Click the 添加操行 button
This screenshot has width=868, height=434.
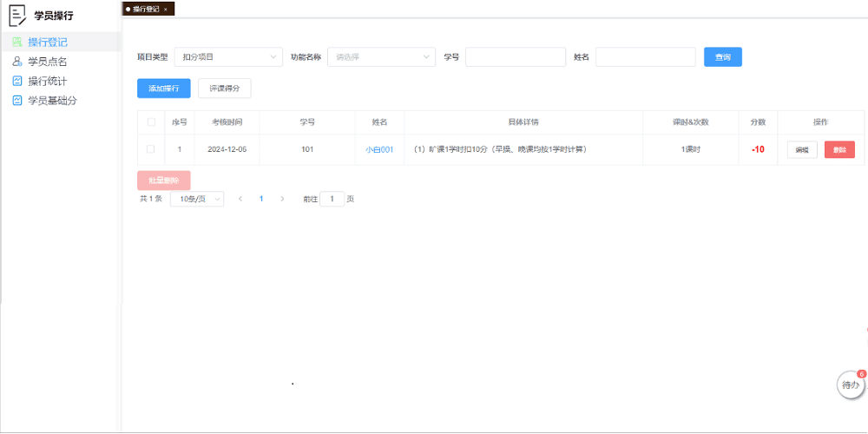coord(164,89)
